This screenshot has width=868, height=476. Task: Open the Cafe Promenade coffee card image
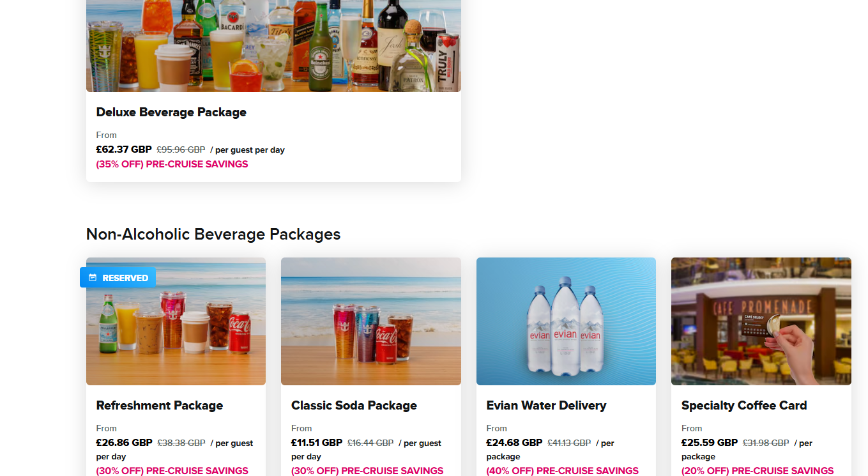[761, 321]
